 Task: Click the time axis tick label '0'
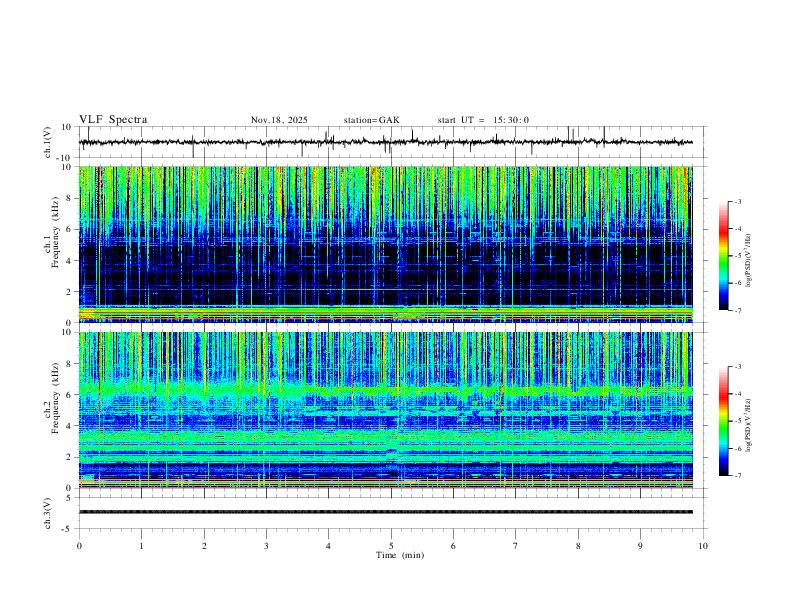[79, 546]
